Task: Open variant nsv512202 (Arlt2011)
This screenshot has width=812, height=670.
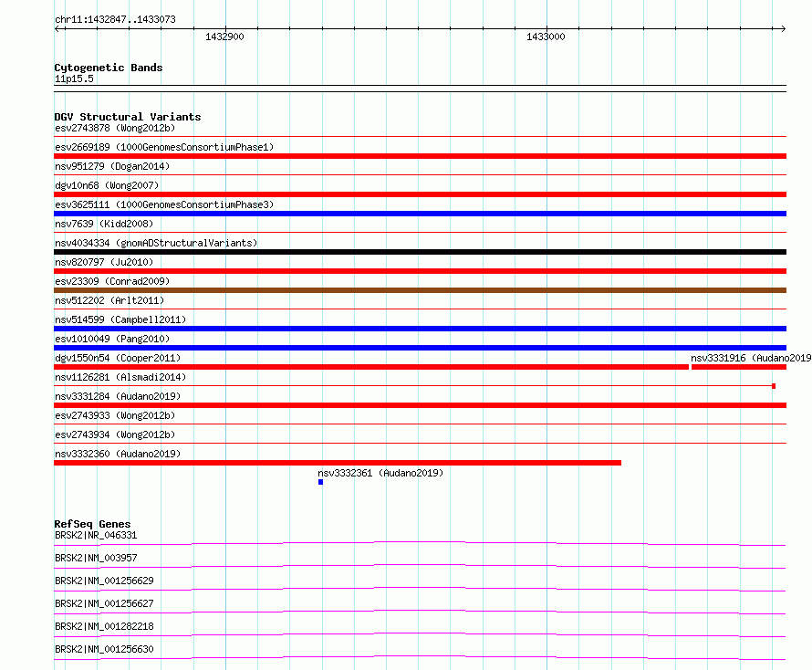Action: (109, 300)
